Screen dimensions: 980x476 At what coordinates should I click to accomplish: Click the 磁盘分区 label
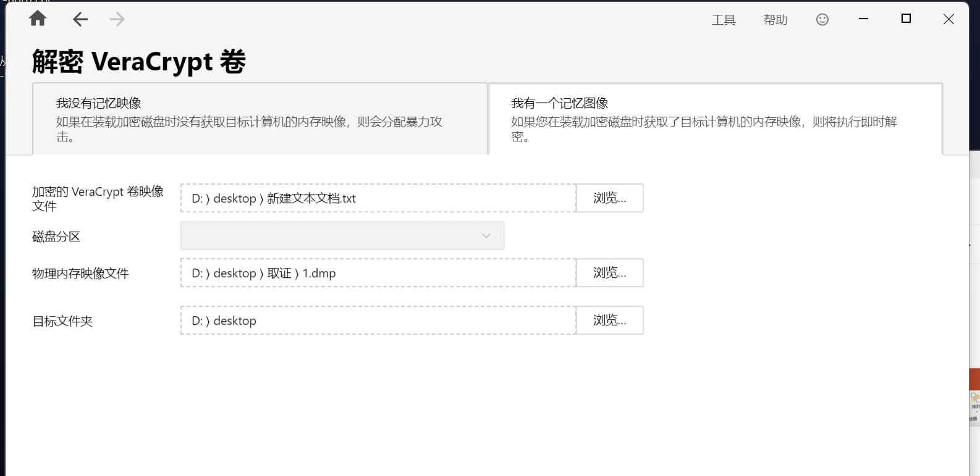point(56,236)
